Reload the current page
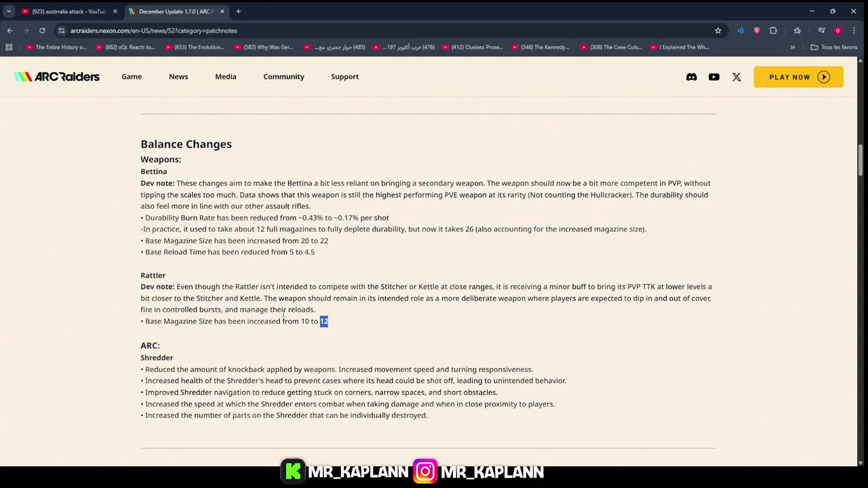Viewport: 868px width, 488px height. point(42,30)
